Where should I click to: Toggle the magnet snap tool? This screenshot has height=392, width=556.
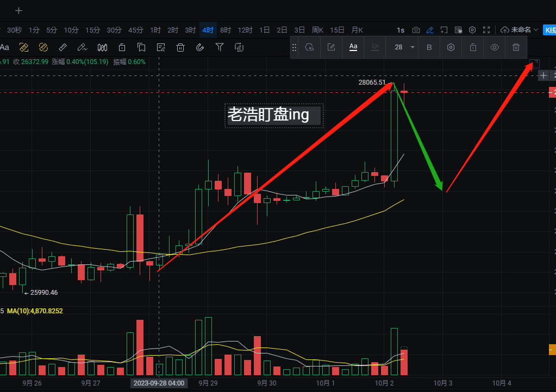tap(200, 47)
